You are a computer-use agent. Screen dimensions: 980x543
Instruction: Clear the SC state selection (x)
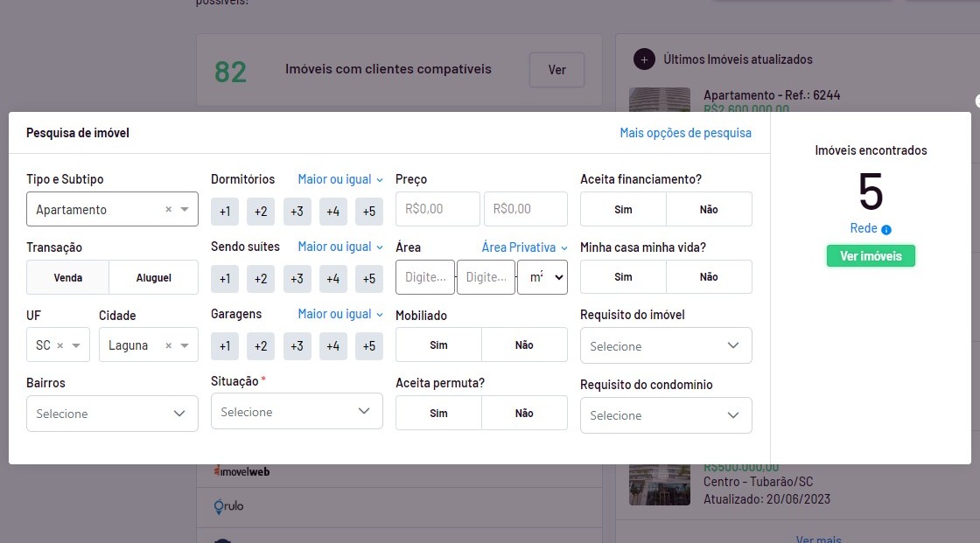(x=60, y=345)
